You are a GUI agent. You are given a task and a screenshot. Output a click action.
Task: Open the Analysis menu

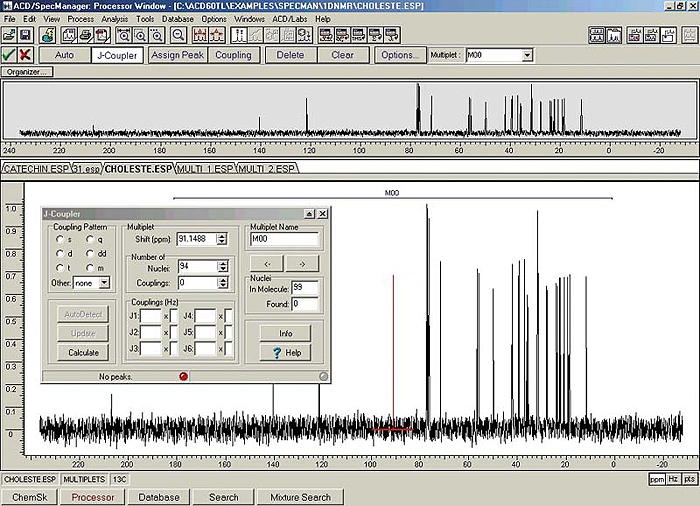coord(115,19)
